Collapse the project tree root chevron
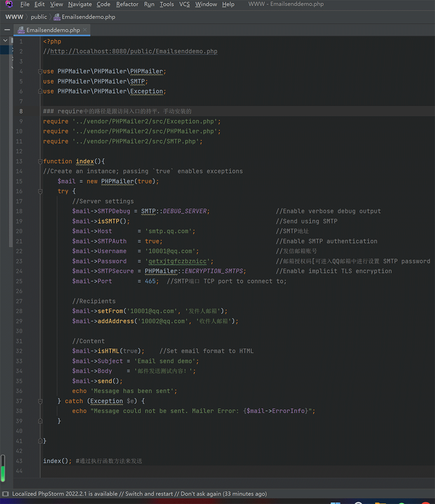This screenshot has width=435, height=504. point(5,40)
